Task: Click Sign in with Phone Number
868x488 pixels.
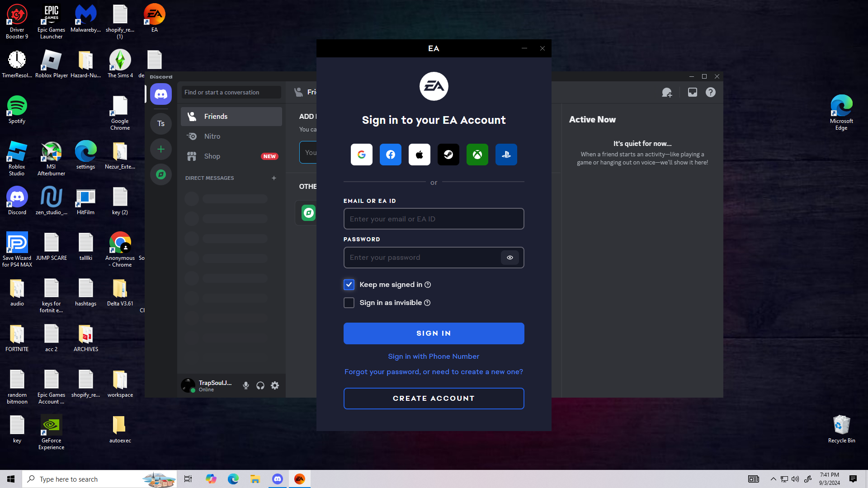Action: click(x=434, y=357)
